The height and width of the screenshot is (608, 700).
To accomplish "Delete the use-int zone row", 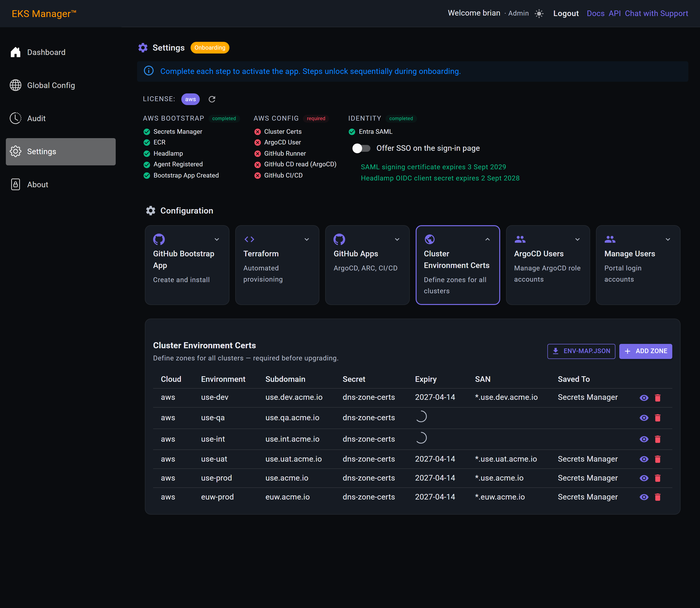I will coord(658,439).
